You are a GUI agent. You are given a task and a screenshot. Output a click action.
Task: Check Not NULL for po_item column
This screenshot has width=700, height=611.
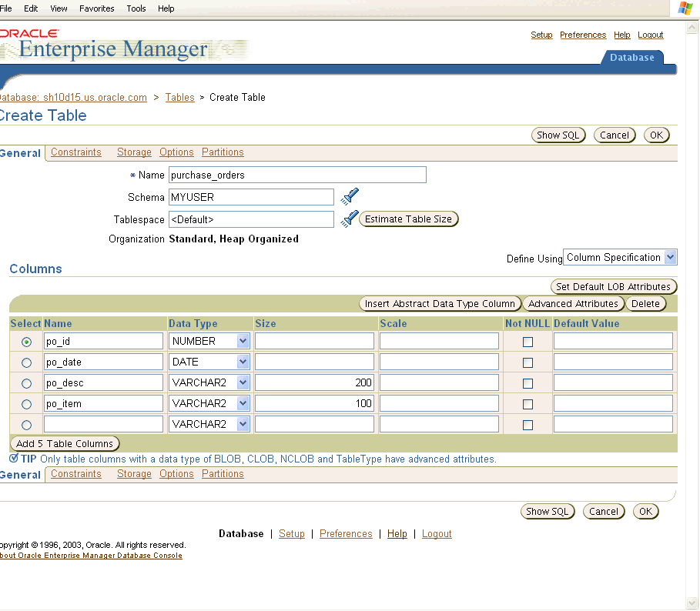[528, 404]
